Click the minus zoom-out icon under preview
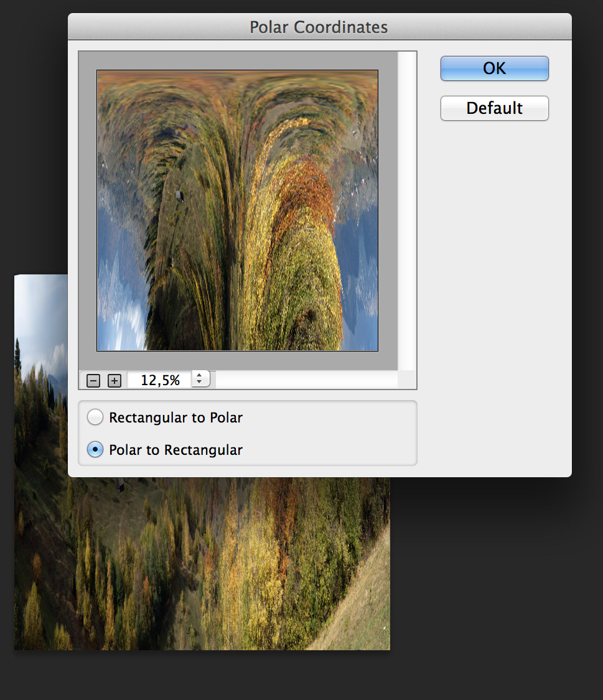The image size is (603, 700). point(93,381)
